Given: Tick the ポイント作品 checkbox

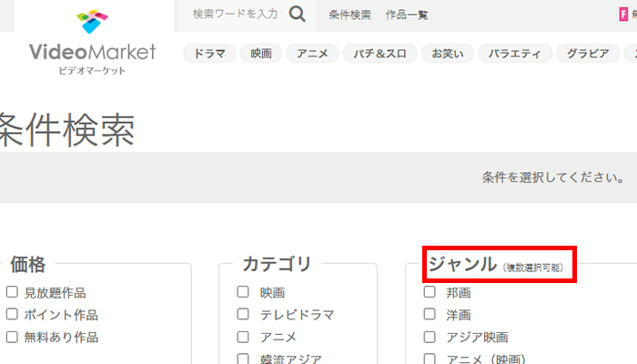Looking at the screenshot, I should [12, 314].
